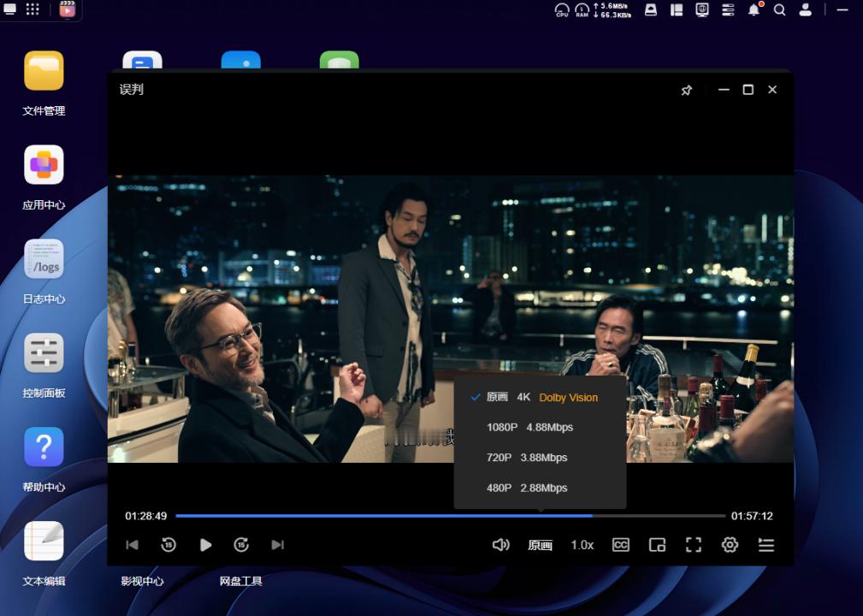Open player settings gear
863x616 pixels.
[x=730, y=544]
